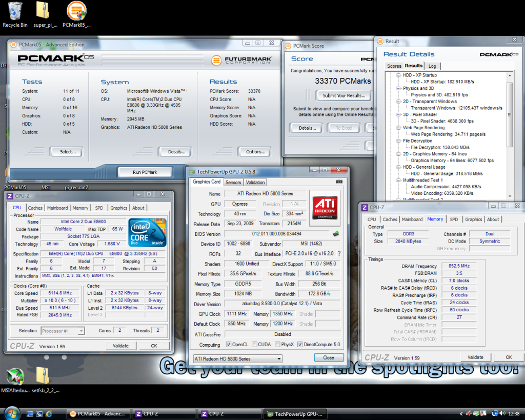Viewport: 525px width, 420px height.
Task: Click OK in right CPU-Z Memory window
Action: [x=509, y=357]
